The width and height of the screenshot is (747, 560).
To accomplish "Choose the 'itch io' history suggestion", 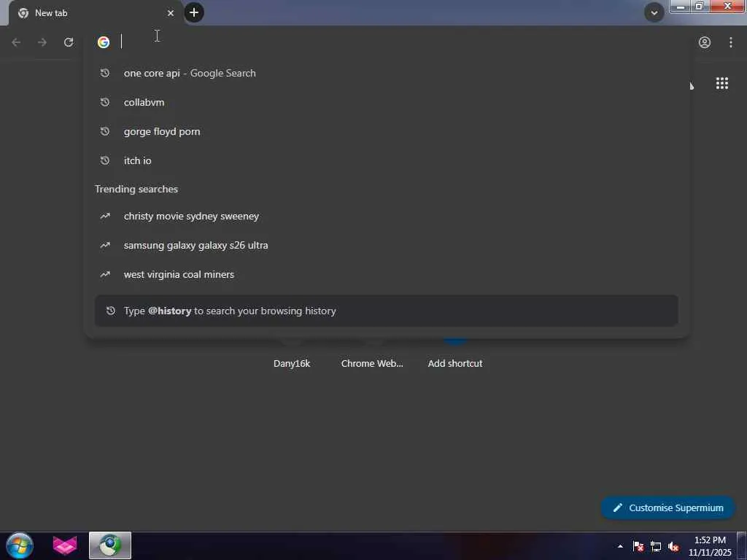I will click(387, 161).
